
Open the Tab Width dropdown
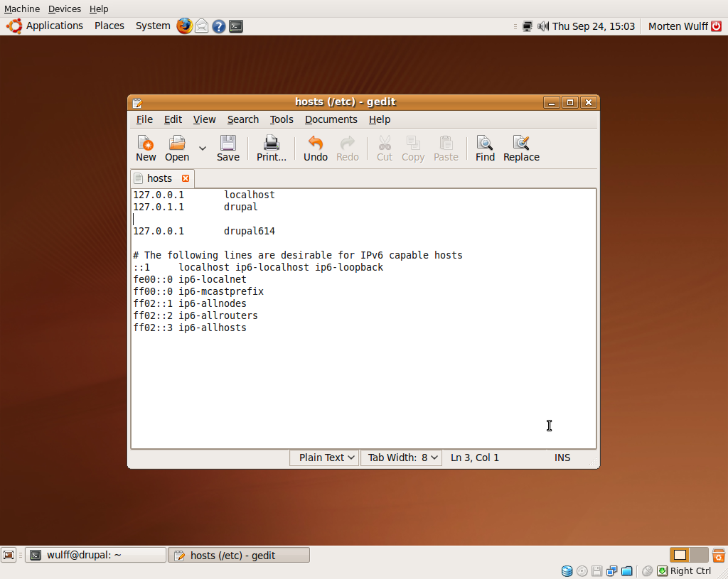[402, 458]
